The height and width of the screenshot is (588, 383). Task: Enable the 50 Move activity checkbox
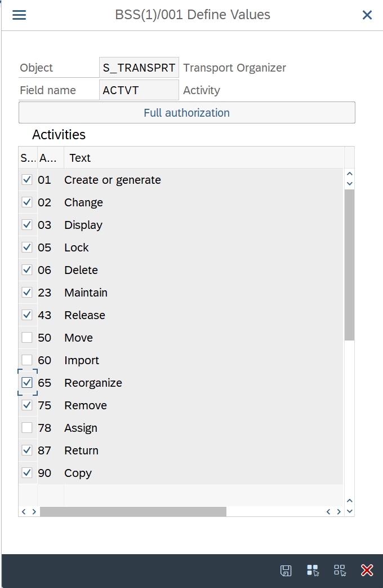pos(26,338)
